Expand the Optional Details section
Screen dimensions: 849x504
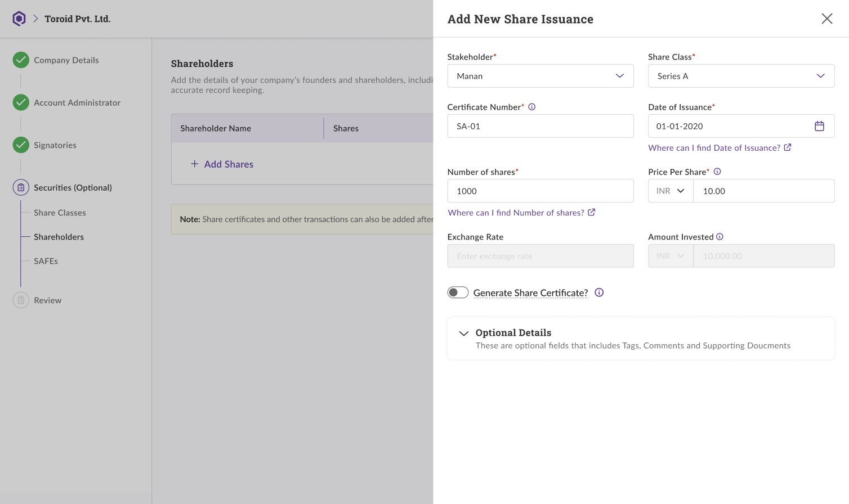point(464,334)
